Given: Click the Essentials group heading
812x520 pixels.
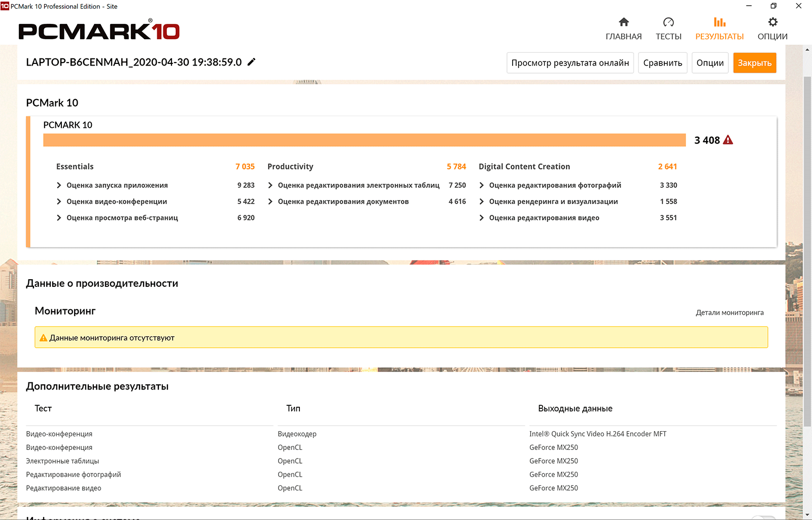Looking at the screenshot, I should (75, 167).
